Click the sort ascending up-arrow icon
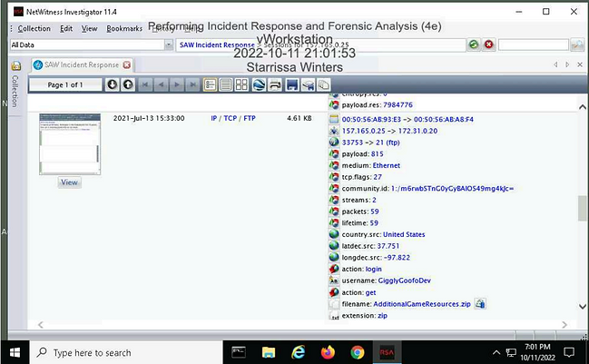Image resolution: width=589 pixels, height=364 pixels. 128,84
